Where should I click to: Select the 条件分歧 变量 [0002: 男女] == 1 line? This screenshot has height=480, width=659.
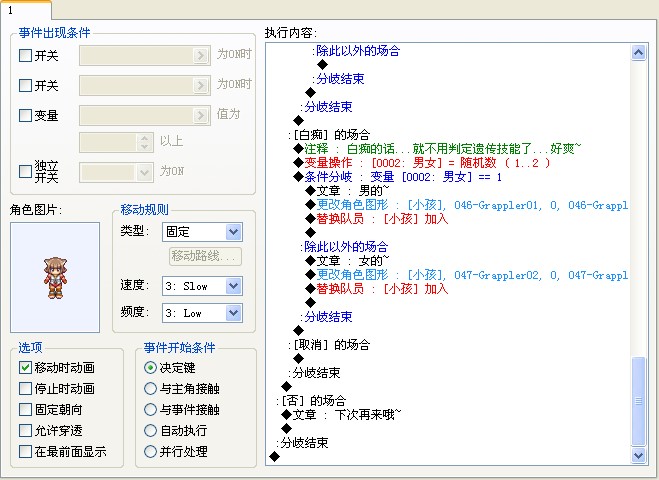[398, 177]
